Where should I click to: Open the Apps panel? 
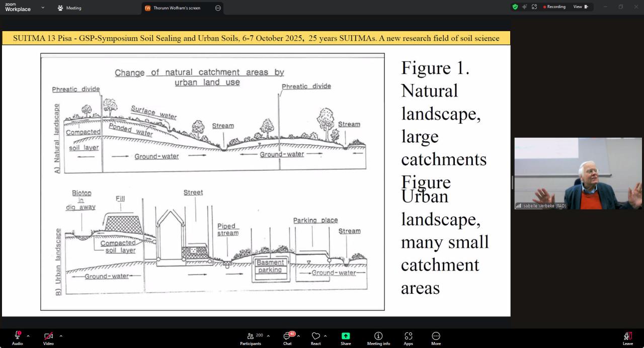[408, 338]
